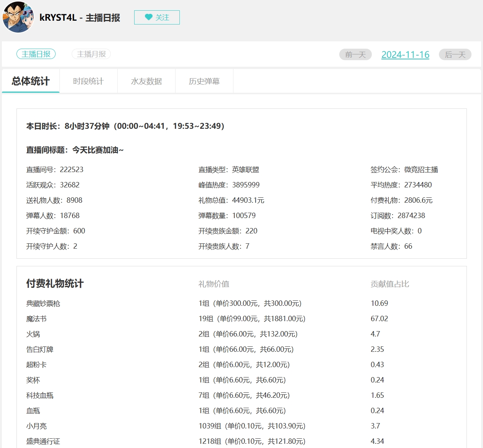Open the 水友数据 tab
Image resolution: width=483 pixels, height=448 pixels.
click(146, 81)
